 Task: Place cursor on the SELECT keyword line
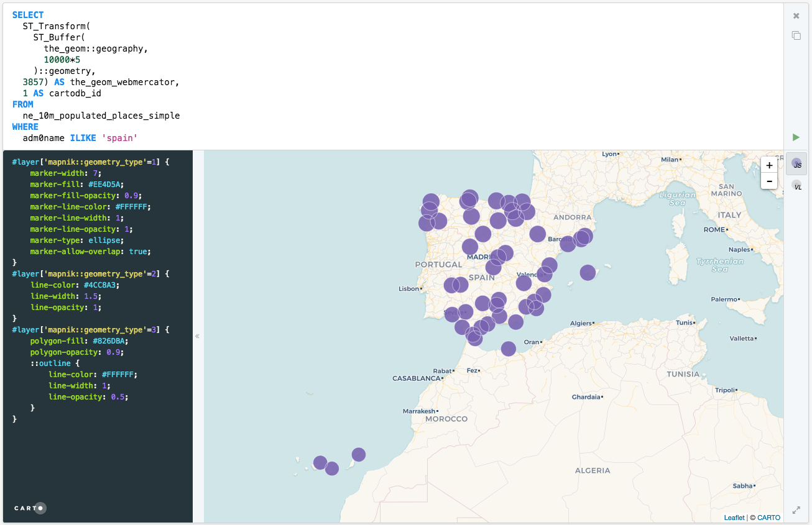pos(28,15)
